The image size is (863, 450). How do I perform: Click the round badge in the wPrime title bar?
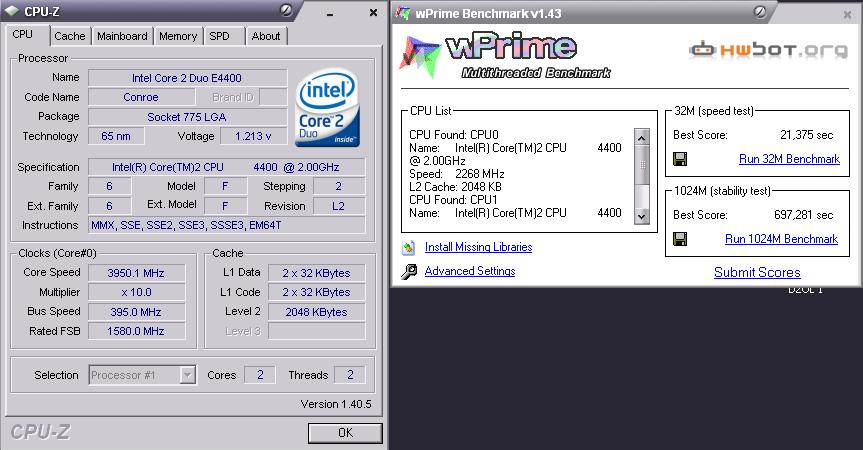760,12
